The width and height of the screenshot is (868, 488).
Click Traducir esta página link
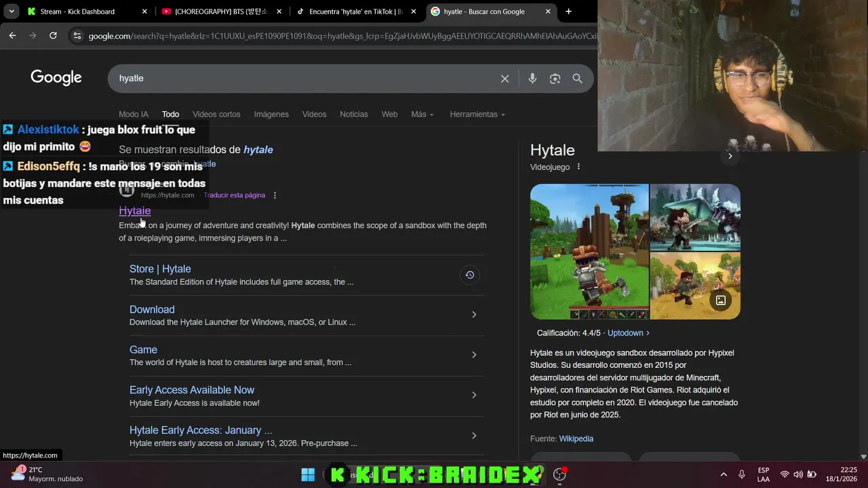pyautogui.click(x=234, y=195)
